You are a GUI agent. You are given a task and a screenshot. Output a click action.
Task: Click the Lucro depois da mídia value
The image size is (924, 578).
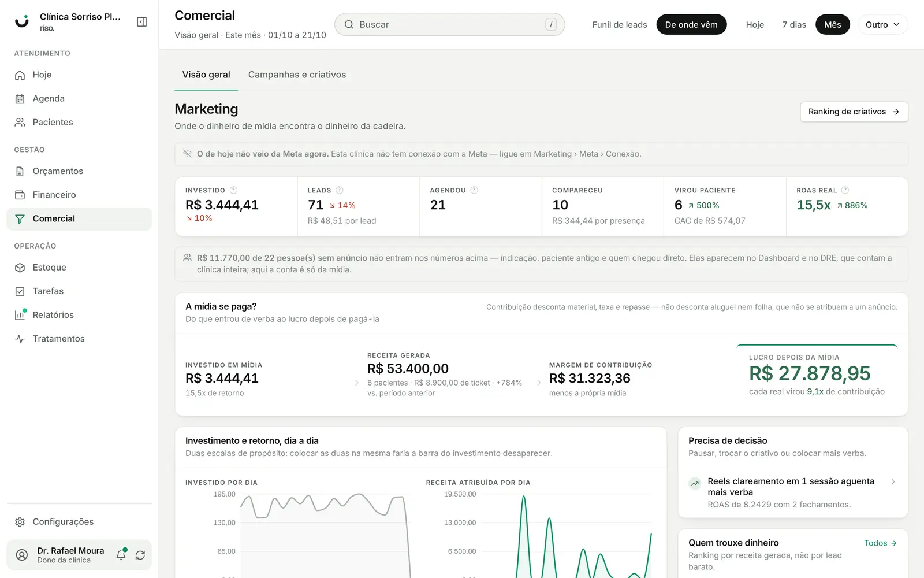[810, 374]
